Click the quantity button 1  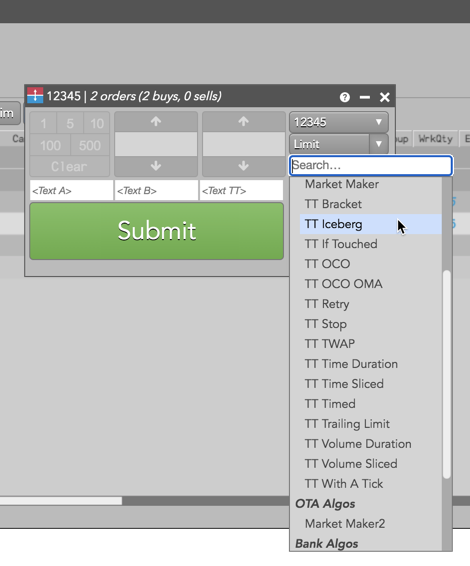pos(43,123)
